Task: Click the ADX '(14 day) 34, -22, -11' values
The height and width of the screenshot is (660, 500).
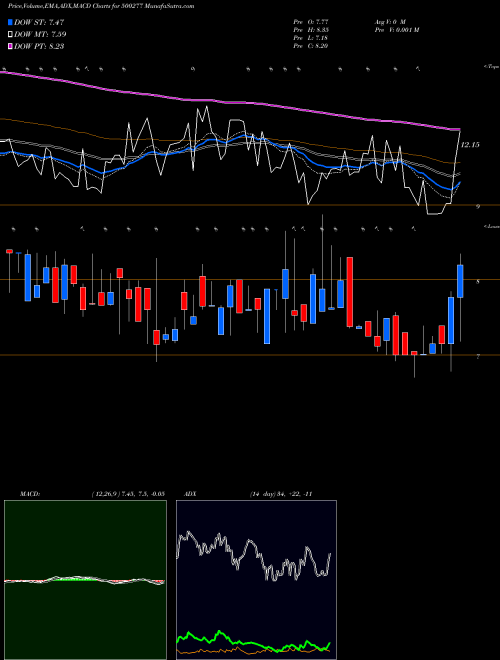Action: (281, 494)
